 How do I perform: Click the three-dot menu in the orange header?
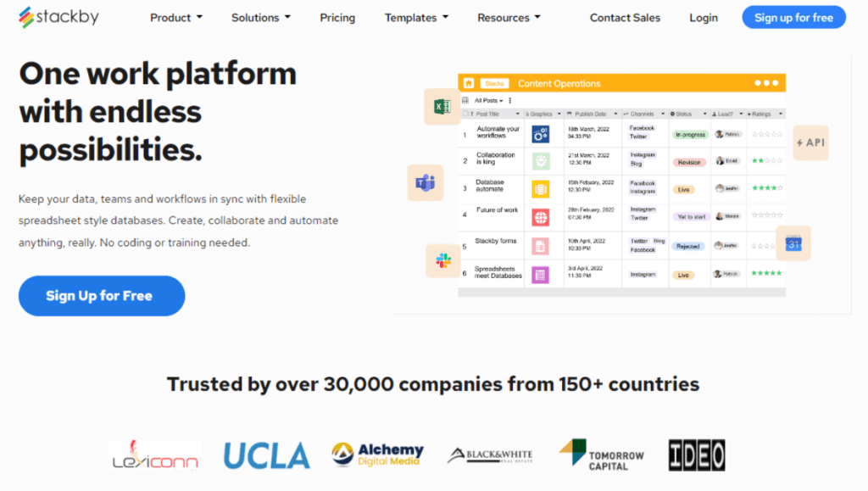(x=766, y=83)
